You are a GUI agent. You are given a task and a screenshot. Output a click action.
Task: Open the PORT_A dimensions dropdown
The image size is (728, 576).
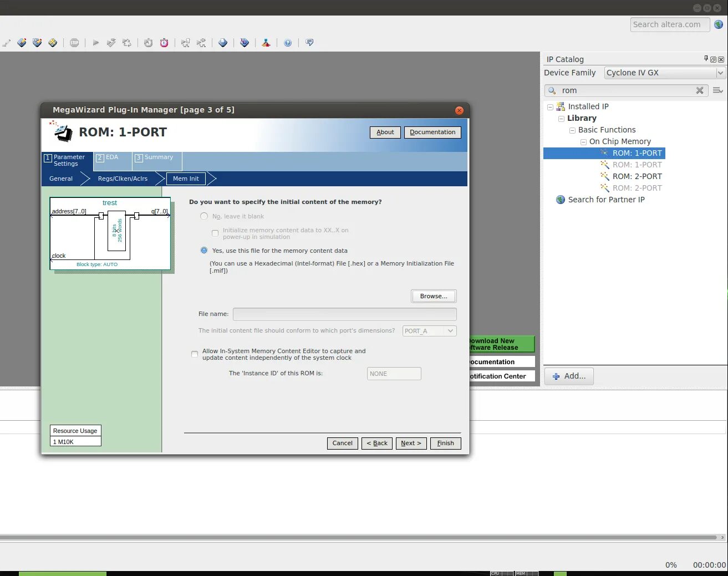pos(430,331)
